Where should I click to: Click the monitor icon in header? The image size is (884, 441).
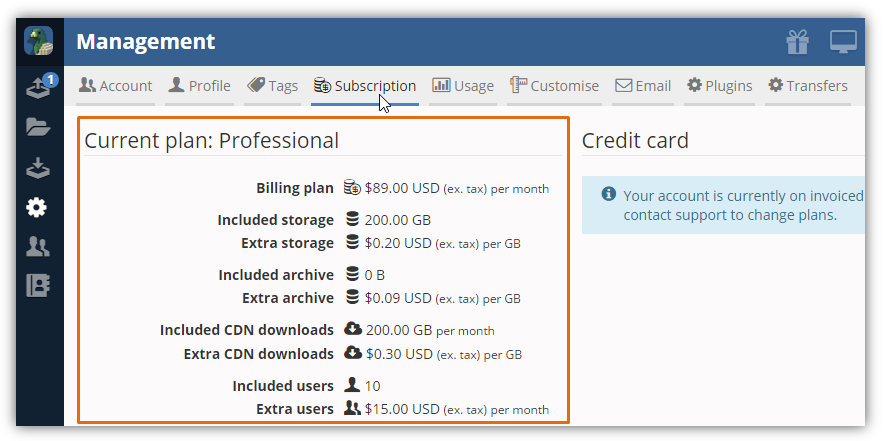click(x=843, y=42)
